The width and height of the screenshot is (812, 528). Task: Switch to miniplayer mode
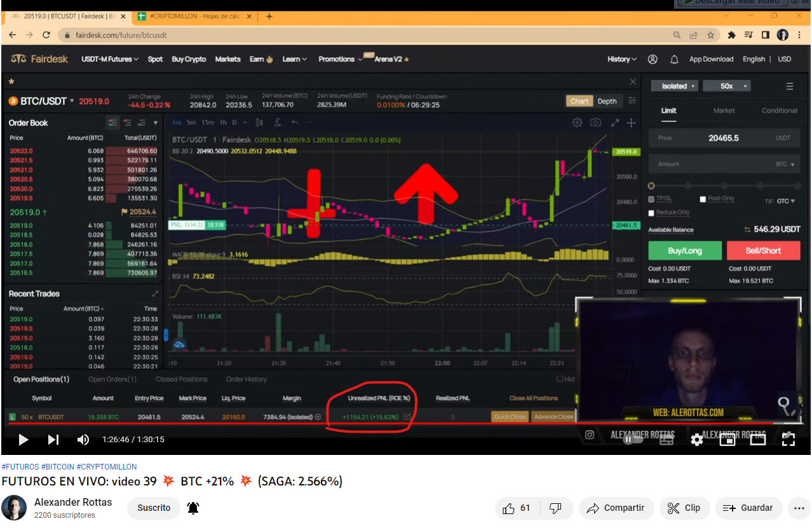727,439
